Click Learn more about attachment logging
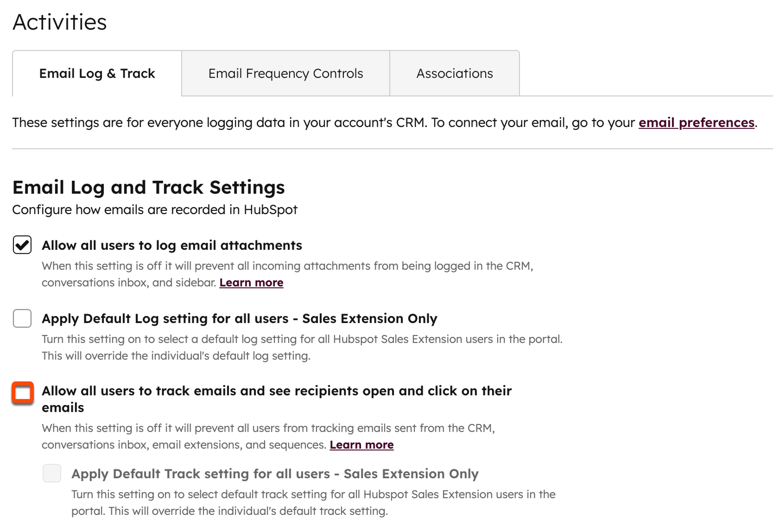The width and height of the screenshot is (773, 532). [x=251, y=282]
